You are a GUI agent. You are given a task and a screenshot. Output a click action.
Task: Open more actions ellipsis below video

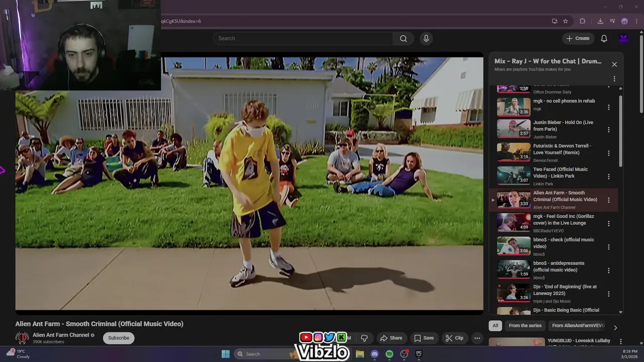point(477,338)
